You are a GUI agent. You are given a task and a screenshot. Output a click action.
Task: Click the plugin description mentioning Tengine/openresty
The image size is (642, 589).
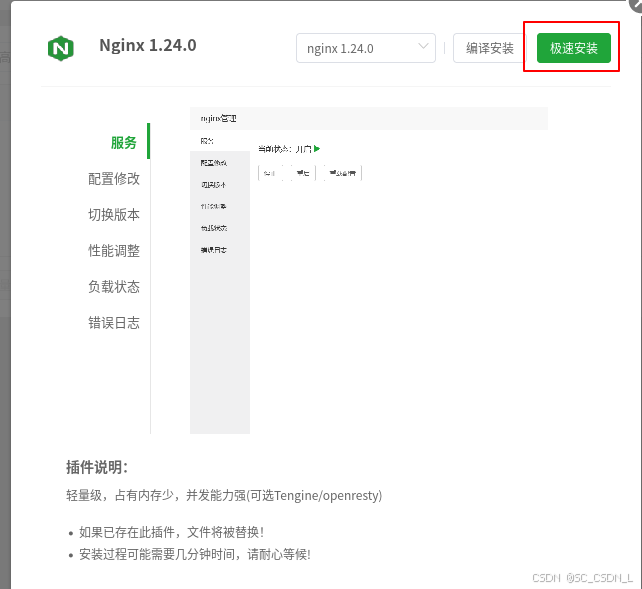pos(224,495)
